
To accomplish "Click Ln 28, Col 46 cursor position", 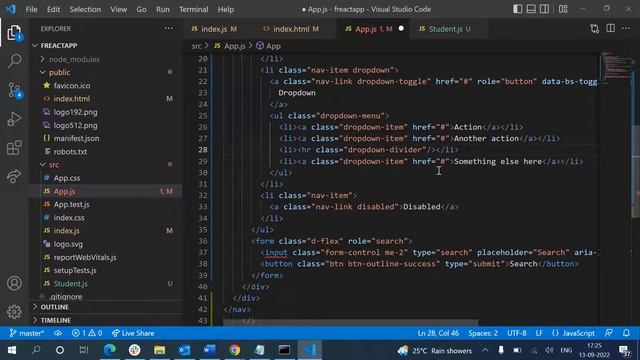I will coord(438,333).
